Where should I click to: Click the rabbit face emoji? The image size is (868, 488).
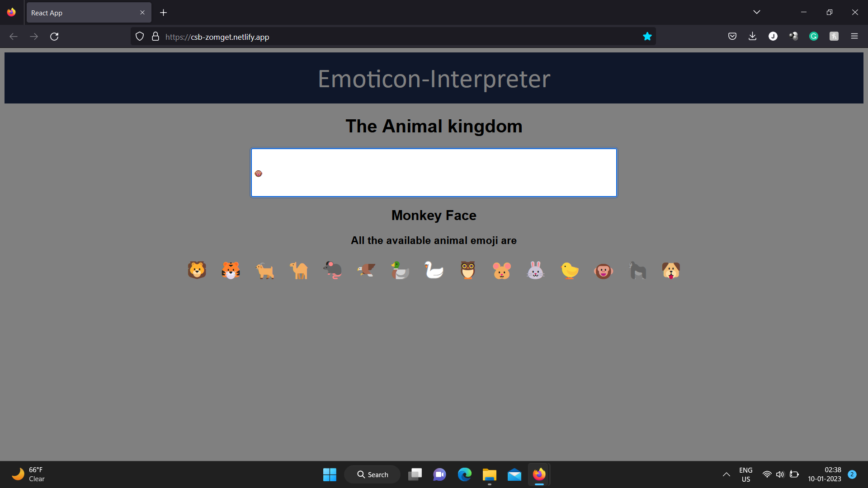coord(536,270)
